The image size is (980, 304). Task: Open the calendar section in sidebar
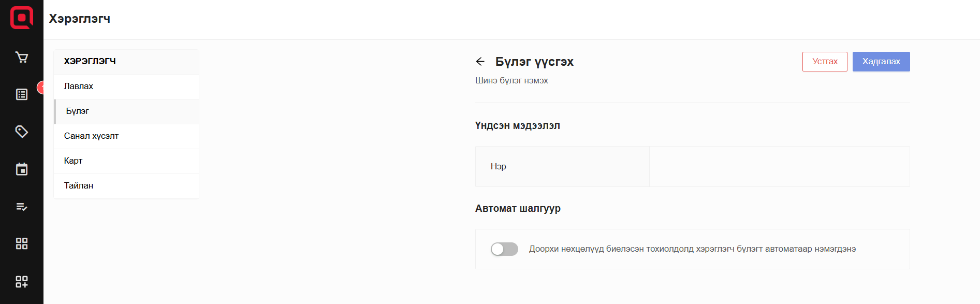(22, 169)
